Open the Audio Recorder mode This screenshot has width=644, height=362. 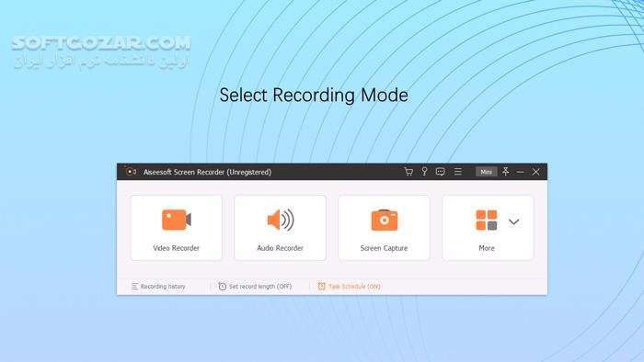pyautogui.click(x=280, y=228)
